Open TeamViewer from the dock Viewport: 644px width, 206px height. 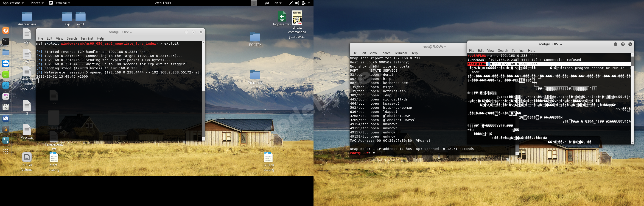pos(6,64)
